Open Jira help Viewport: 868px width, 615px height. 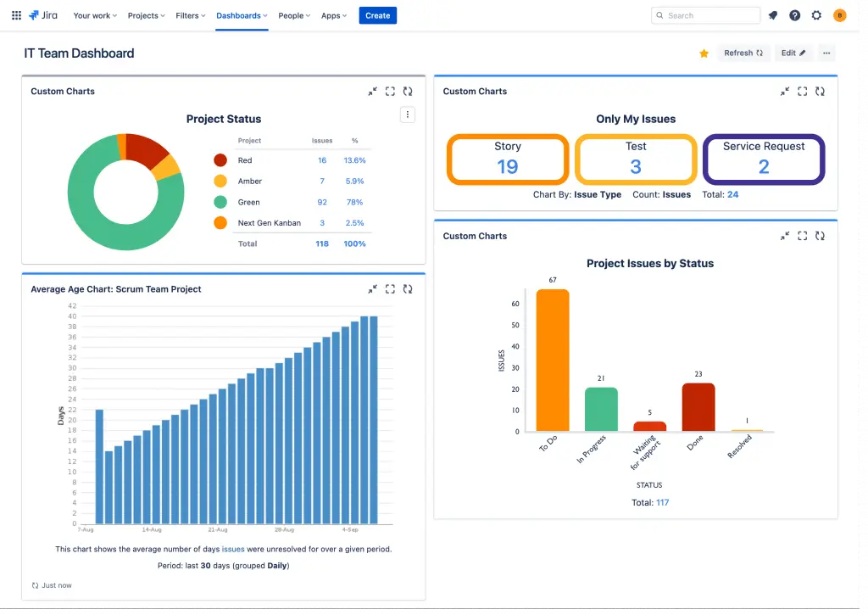point(794,15)
